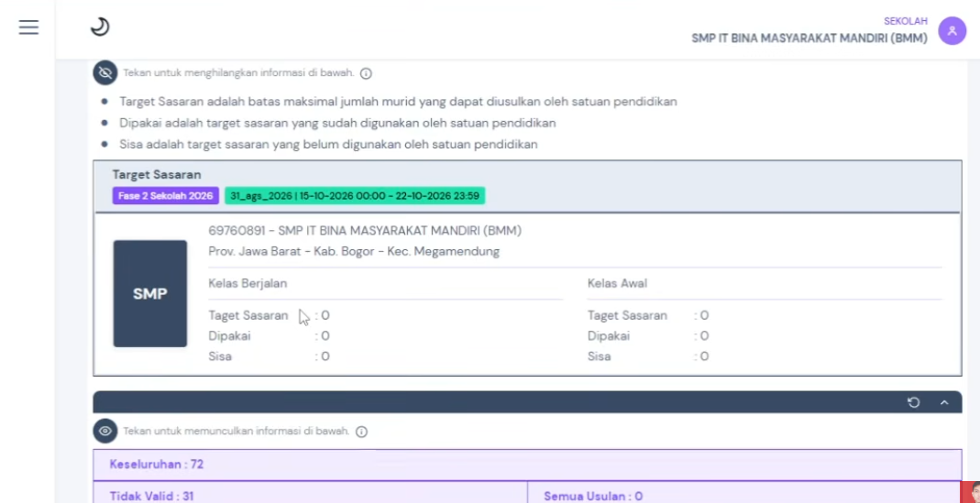Click the 'Kelas Awal' heading
The width and height of the screenshot is (980, 503).
[618, 284]
